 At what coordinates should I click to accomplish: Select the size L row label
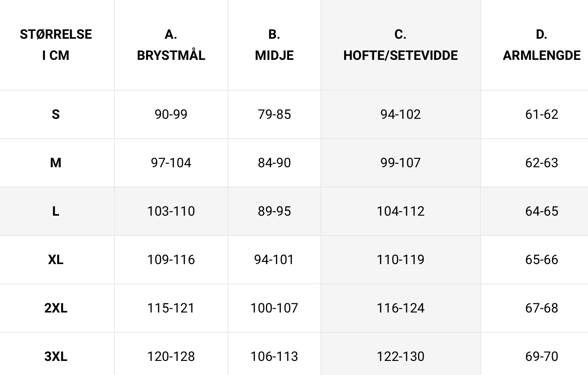pos(55,211)
